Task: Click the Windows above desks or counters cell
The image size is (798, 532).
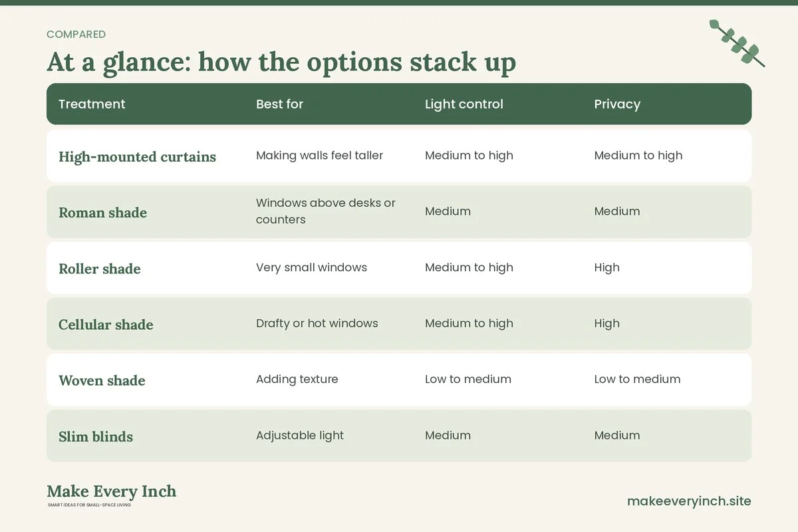Action: coord(326,211)
